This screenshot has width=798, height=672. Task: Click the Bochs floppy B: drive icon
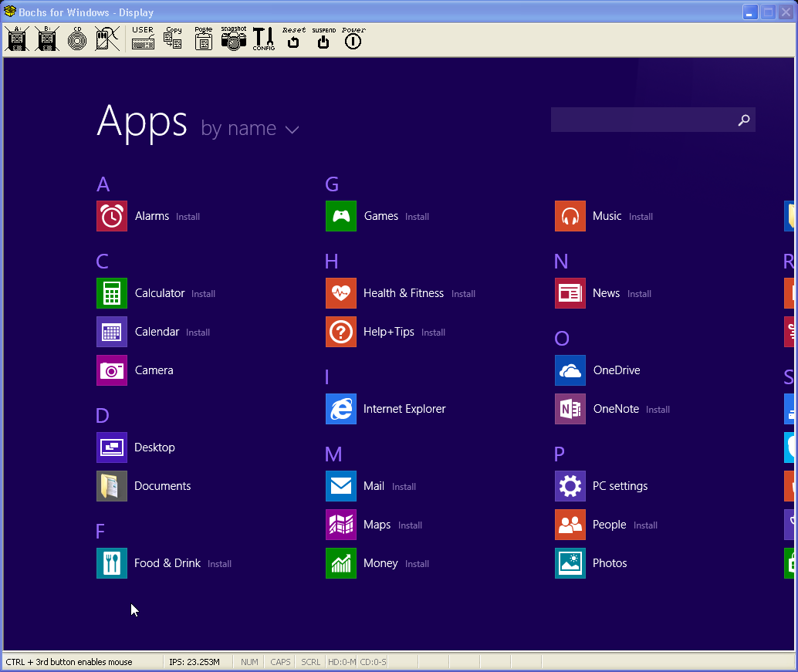tap(47, 39)
